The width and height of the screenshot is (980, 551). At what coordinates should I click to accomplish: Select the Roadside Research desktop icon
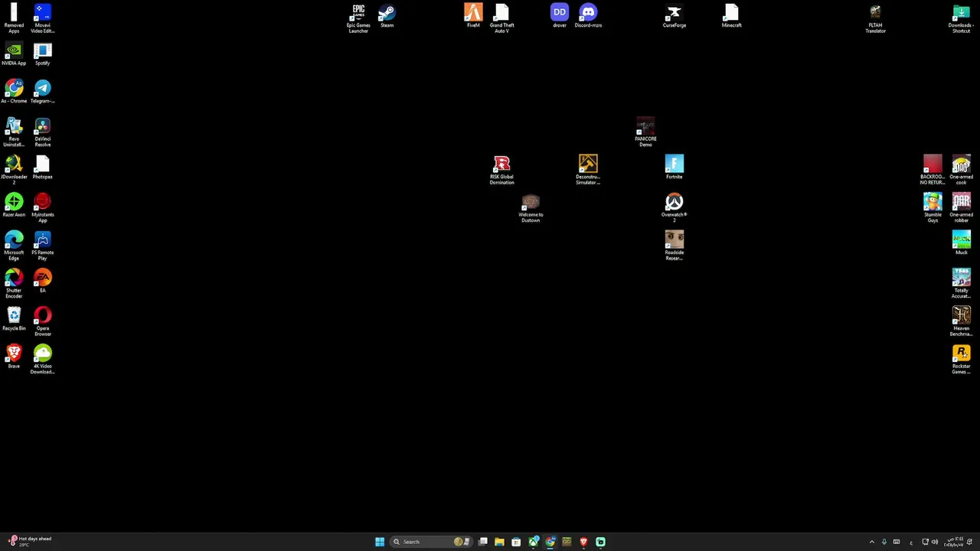click(x=674, y=246)
